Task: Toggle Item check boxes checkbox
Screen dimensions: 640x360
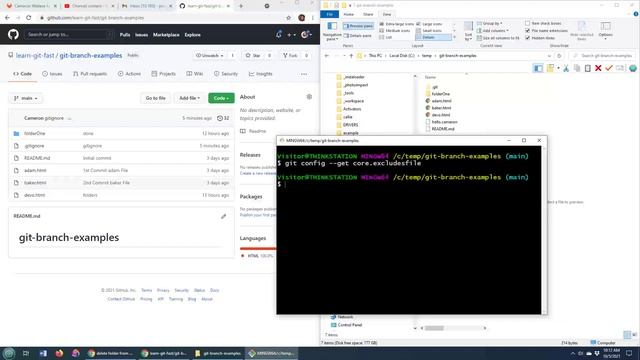Action: tap(527, 23)
